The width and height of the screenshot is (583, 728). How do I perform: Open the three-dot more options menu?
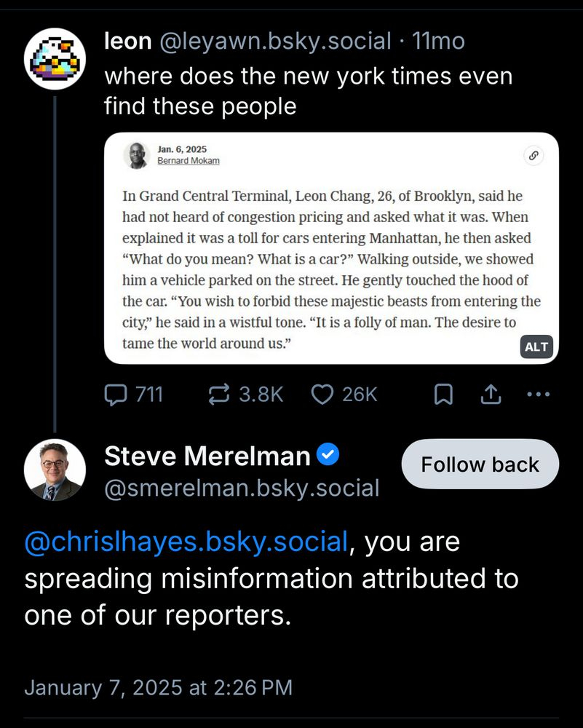click(x=538, y=395)
